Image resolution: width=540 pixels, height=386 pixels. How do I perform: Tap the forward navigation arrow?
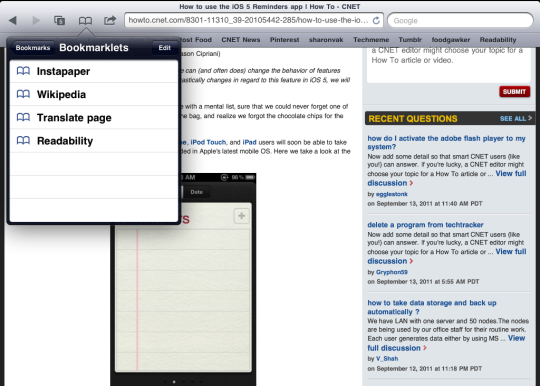pos(36,21)
